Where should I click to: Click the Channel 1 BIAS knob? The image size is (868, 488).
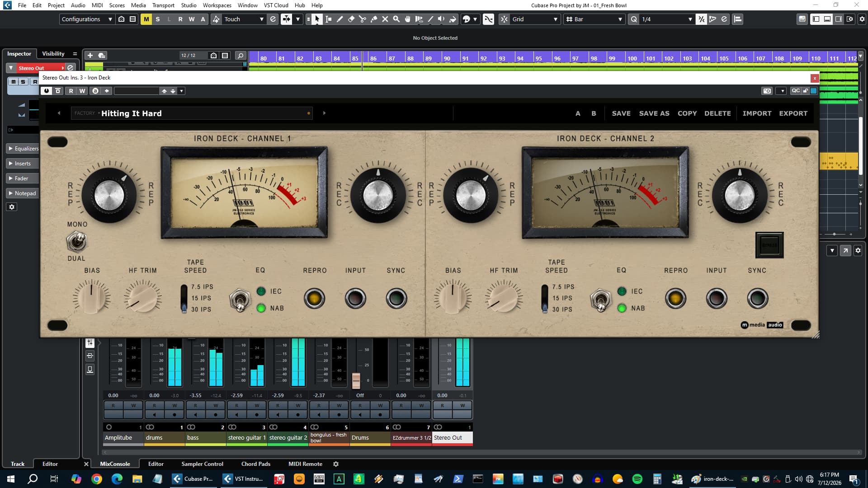(91, 297)
